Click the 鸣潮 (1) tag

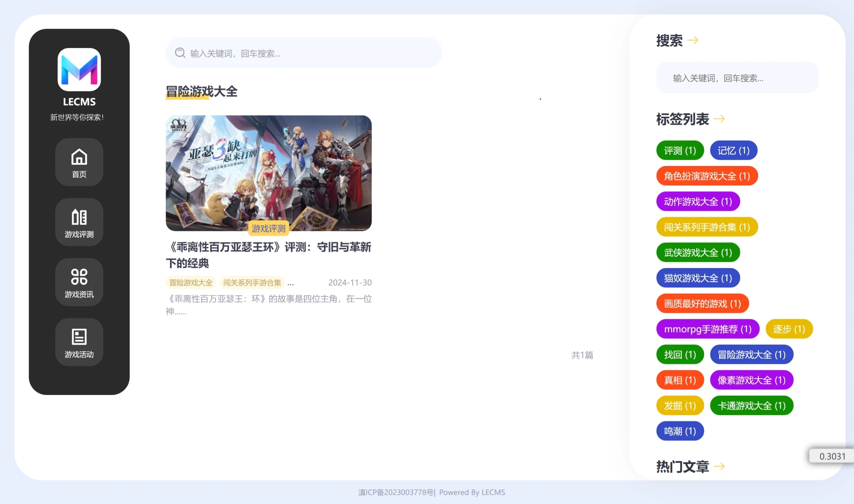680,431
